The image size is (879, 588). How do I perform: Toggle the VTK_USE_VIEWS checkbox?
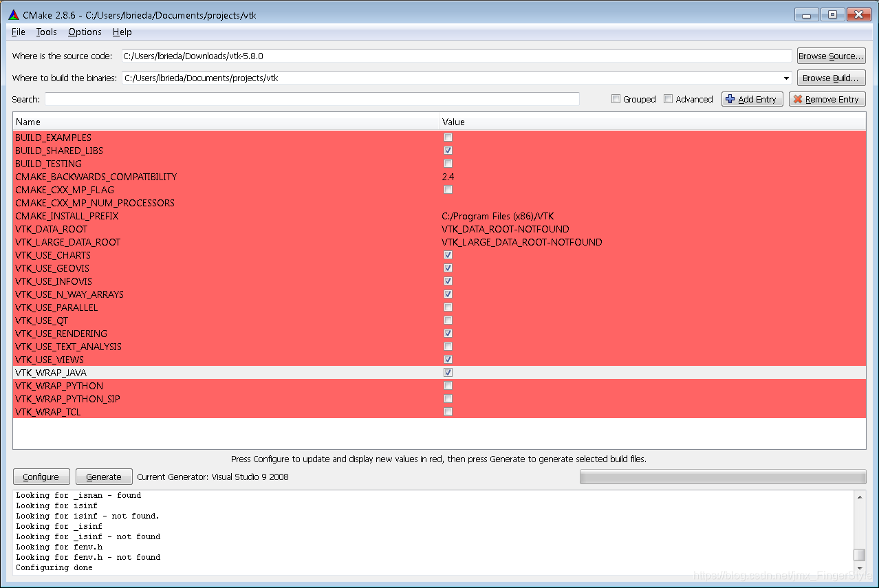[448, 360]
